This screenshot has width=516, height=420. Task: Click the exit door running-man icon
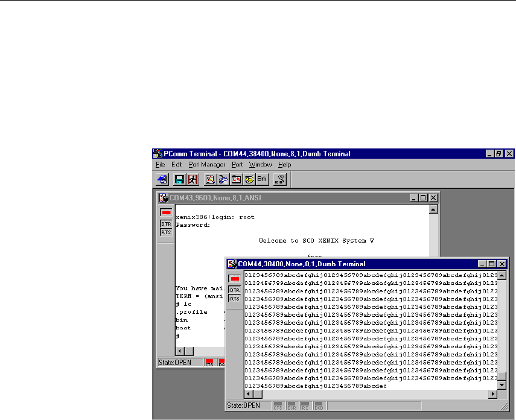click(x=193, y=179)
